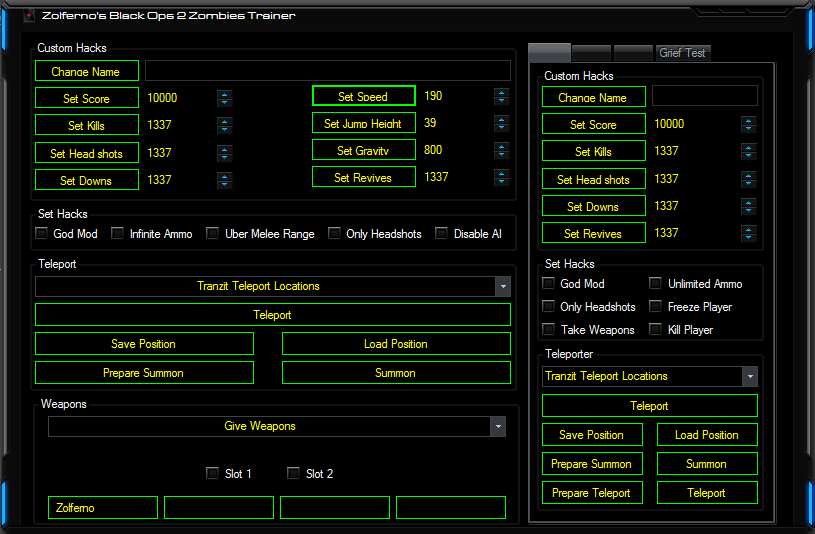815x534 pixels.
Task: Click Load Position in main panel
Action: [x=397, y=344]
